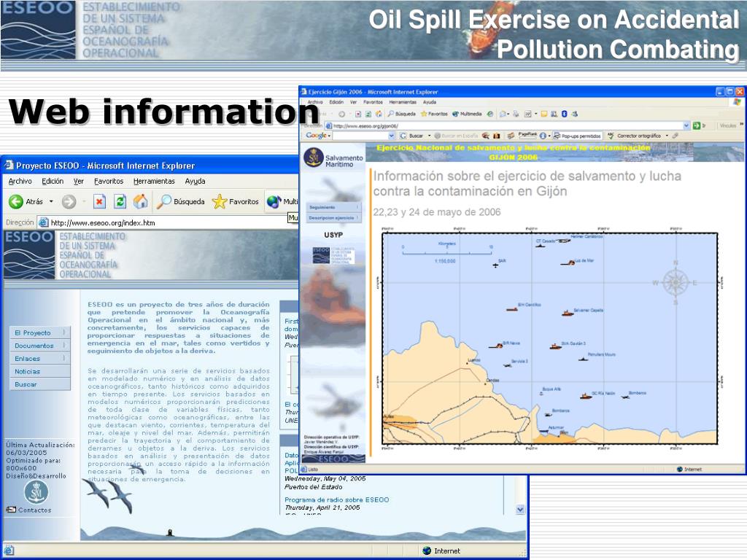Click grey Forward arrow in Ejercicio Gijón window
This screenshot has width=747, height=560.
click(x=341, y=114)
